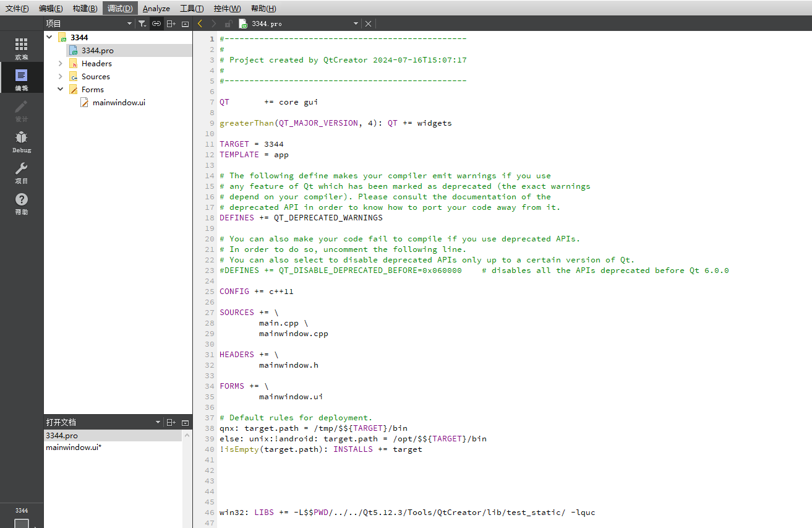Click the filter tree icon in 项目 panel
Image resolution: width=812 pixels, height=528 pixels.
click(x=142, y=24)
